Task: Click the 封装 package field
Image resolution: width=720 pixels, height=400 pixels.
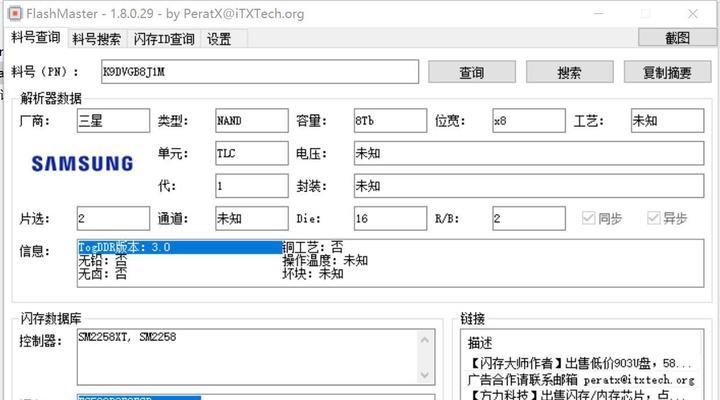Action: 529,186
